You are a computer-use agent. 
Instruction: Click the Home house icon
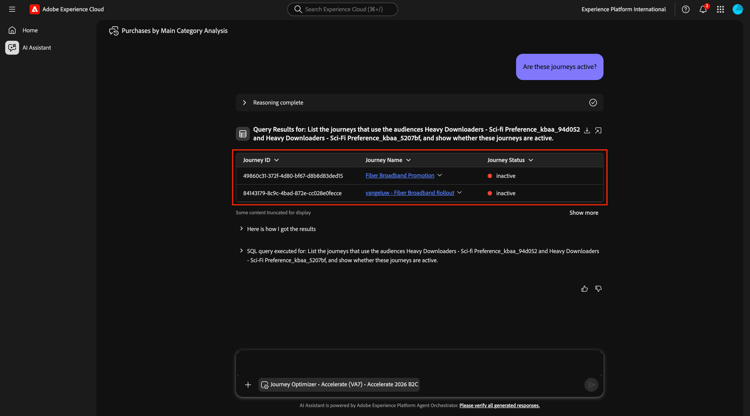[12, 30]
